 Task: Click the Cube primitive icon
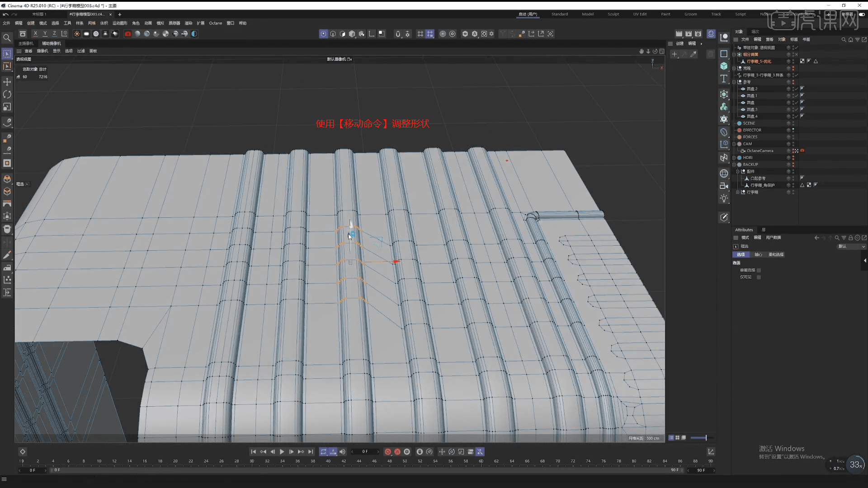(x=724, y=66)
